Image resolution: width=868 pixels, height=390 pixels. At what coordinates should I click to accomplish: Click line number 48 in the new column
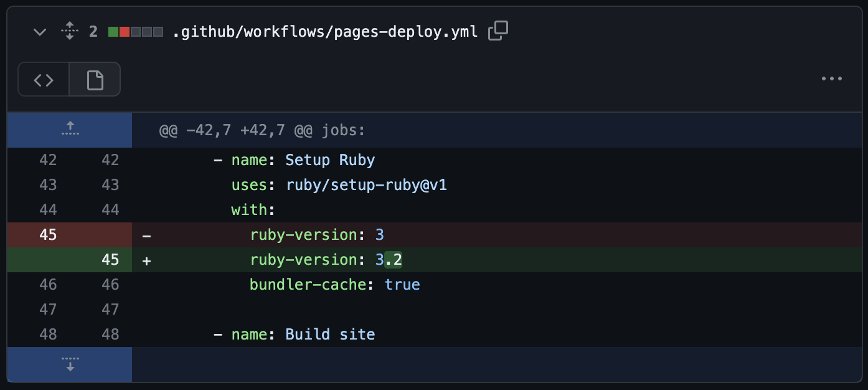tap(110, 334)
